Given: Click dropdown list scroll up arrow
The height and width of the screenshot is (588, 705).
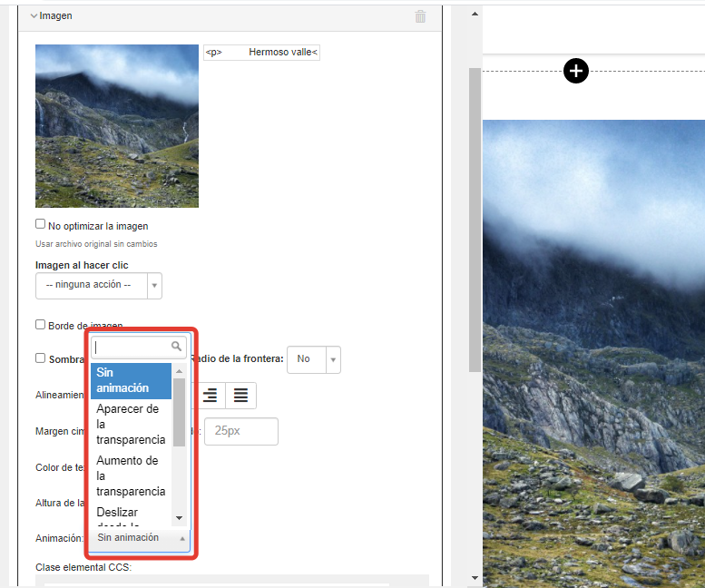Looking at the screenshot, I should [x=179, y=371].
